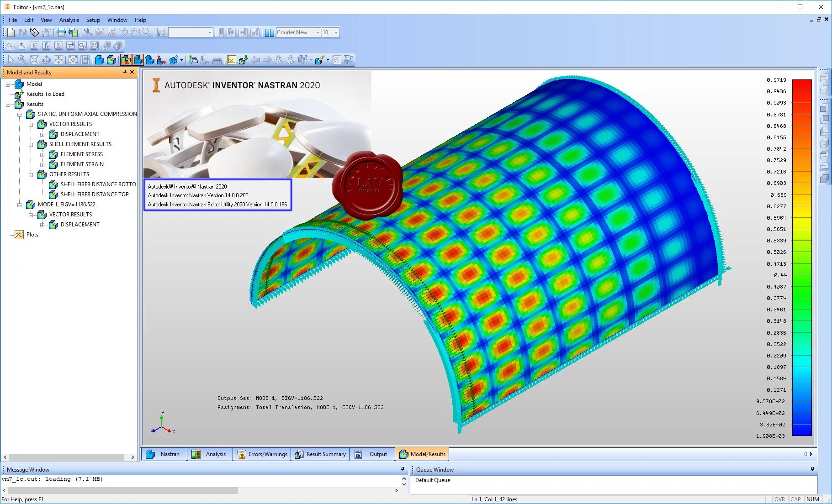Toggle pin on the Message Window

coord(403,469)
